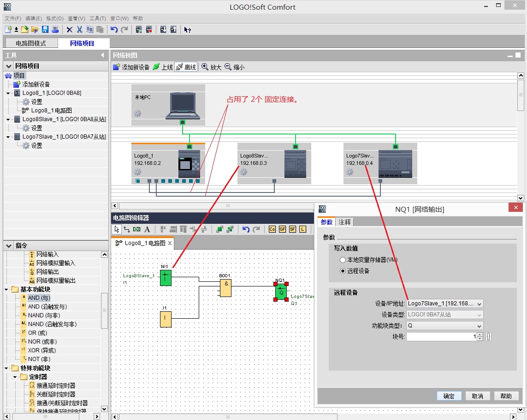Click the L toolbar icon in circuit editor
The height and width of the screenshot is (420, 527).
(303, 229)
